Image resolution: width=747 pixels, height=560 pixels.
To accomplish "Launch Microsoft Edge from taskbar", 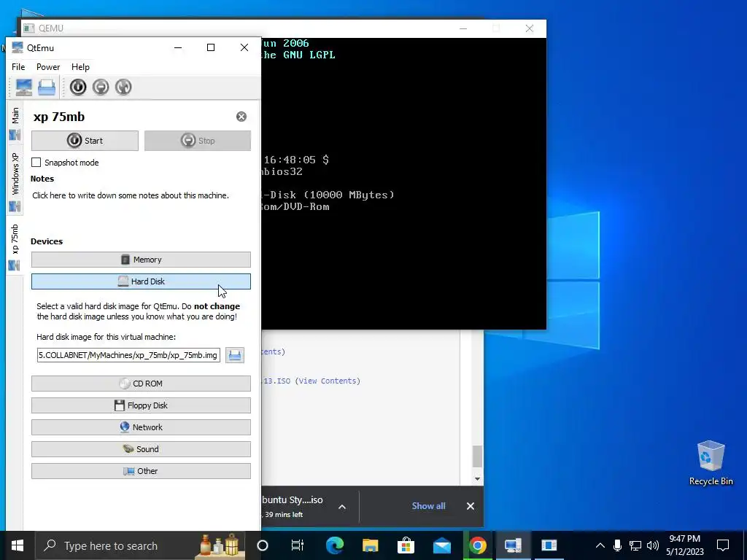I will click(334, 545).
